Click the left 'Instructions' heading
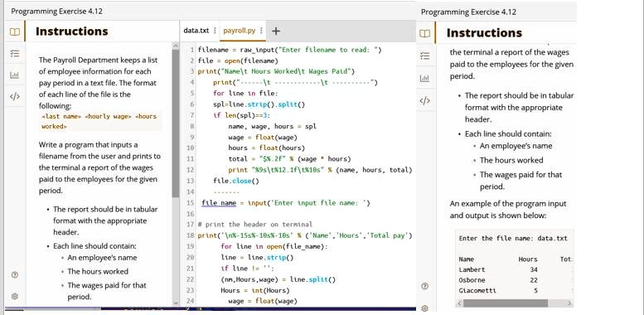 click(72, 31)
